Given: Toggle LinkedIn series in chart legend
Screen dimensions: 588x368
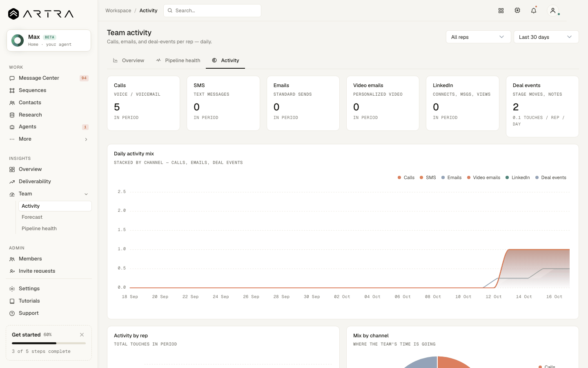Looking at the screenshot, I should (x=517, y=177).
